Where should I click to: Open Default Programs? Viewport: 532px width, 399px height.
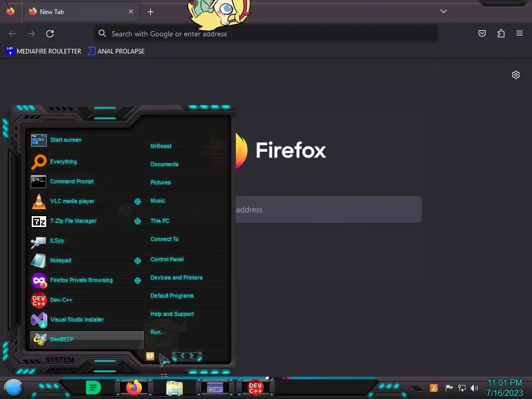[172, 296]
